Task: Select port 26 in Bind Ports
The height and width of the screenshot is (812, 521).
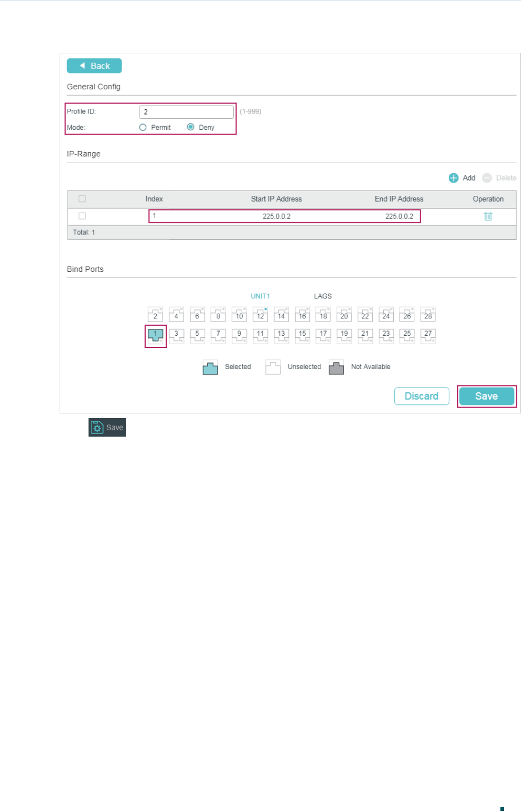Action: (x=407, y=315)
